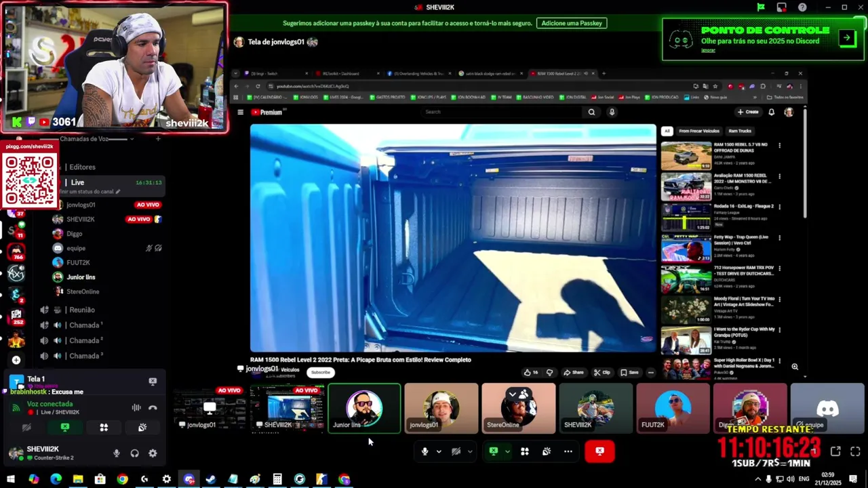Enter fullscreen call view
The image size is (868, 488).
click(855, 451)
